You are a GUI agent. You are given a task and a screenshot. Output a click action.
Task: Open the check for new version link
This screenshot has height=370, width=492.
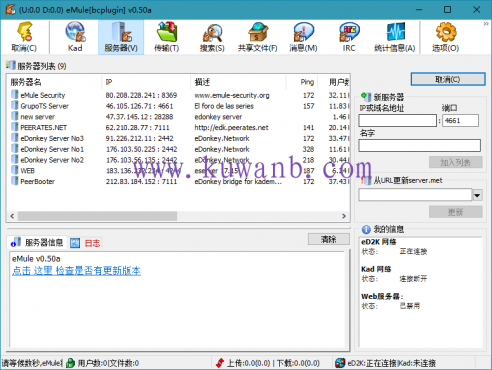pyautogui.click(x=76, y=271)
